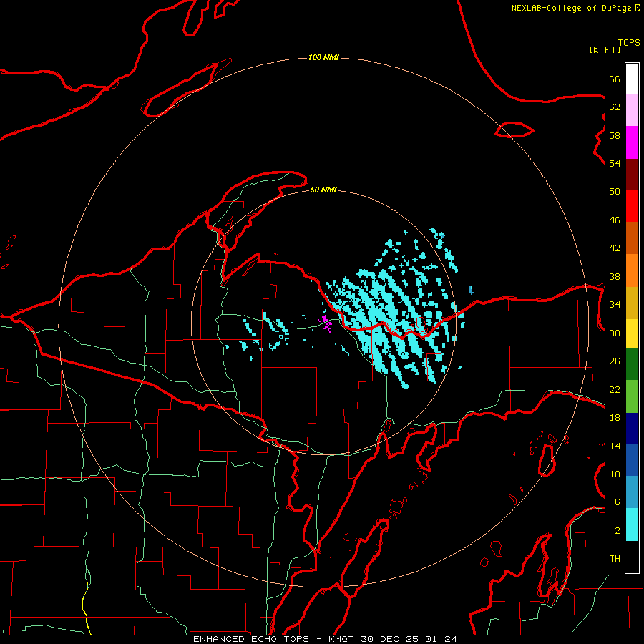Click the 'NEXLAB-College of DuPage' credit text
This screenshot has width=644, height=644.
(571, 8)
